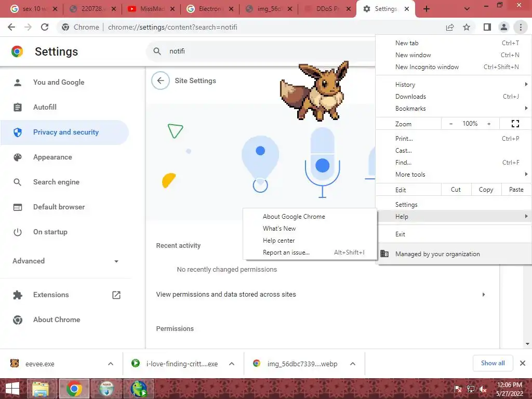Click the Extensions external link icon
This screenshot has height=399, width=532.
click(x=116, y=295)
